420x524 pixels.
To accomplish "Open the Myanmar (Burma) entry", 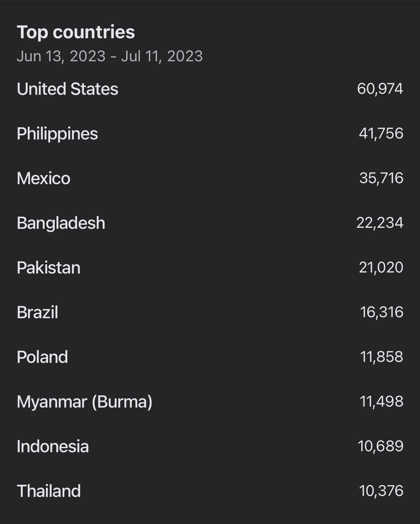I will point(85,402).
